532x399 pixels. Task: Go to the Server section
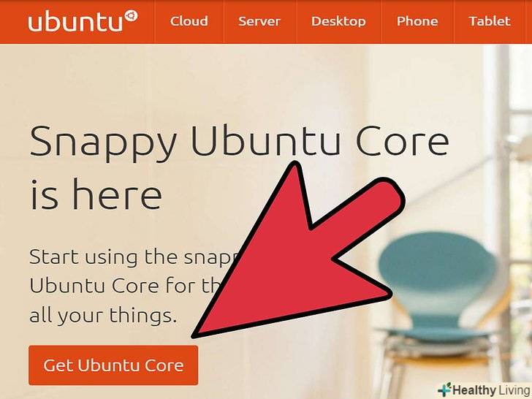259,21
